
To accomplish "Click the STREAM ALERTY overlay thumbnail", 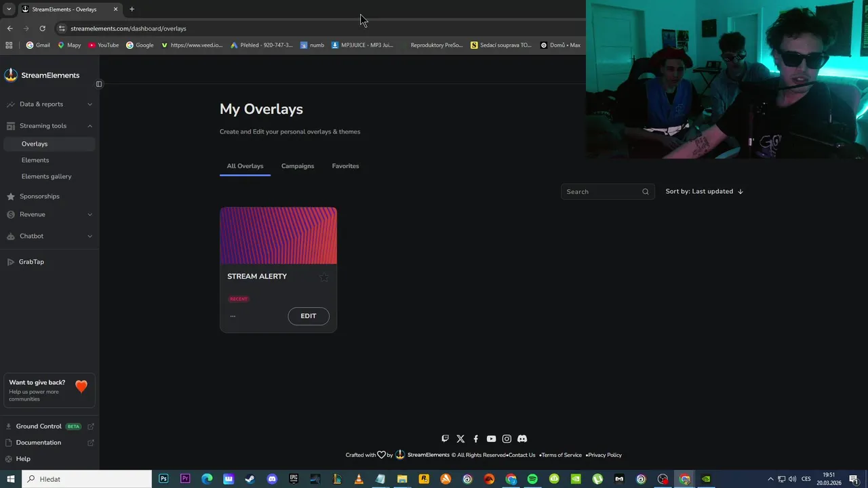I will pos(278,236).
